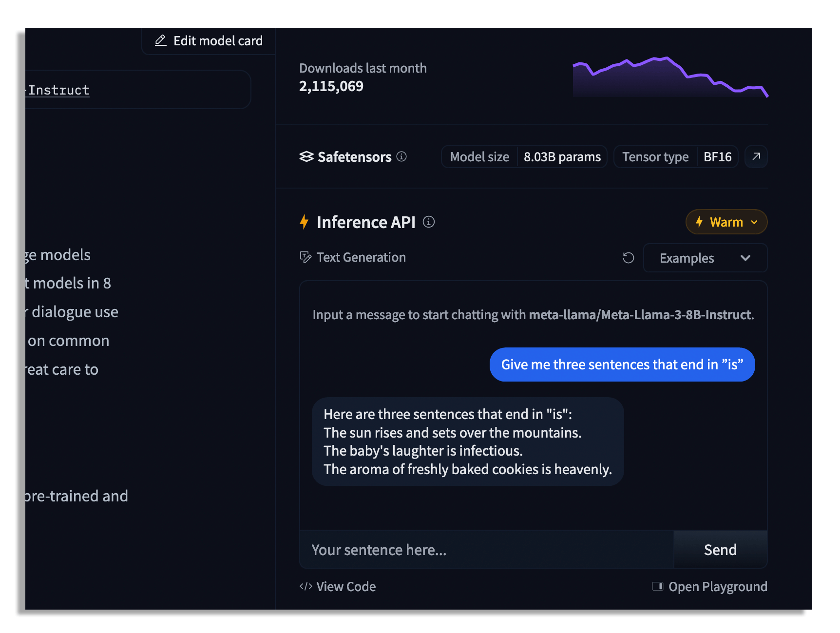Click the Safetensors stacked layers icon

[x=306, y=156]
